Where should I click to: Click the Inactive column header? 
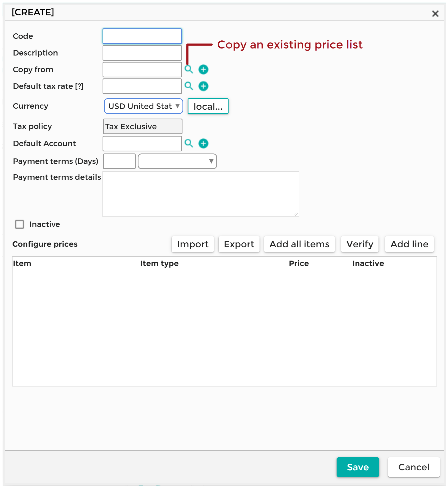[x=368, y=263]
